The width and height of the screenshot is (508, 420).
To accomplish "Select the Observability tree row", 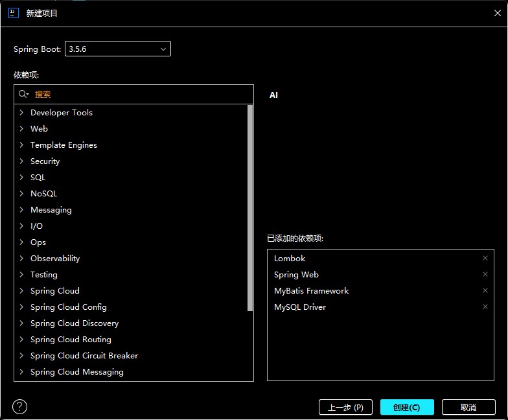I will point(131,258).
